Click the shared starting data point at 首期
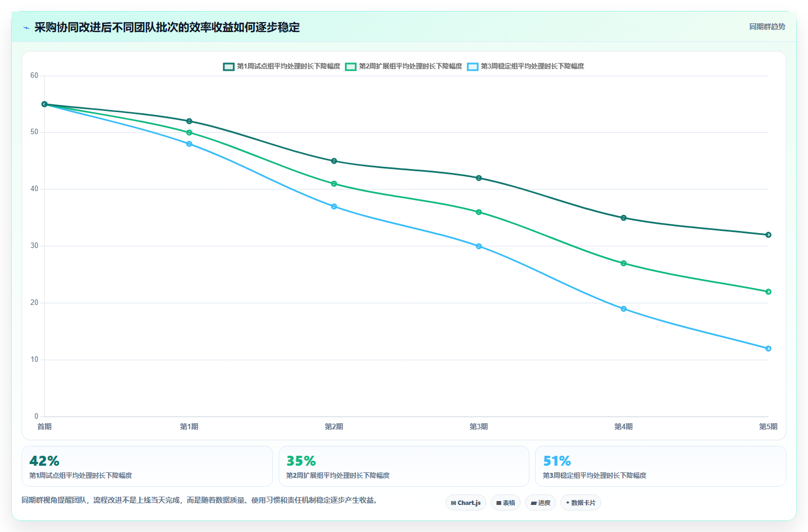Image resolution: width=808 pixels, height=532 pixels. point(45,104)
